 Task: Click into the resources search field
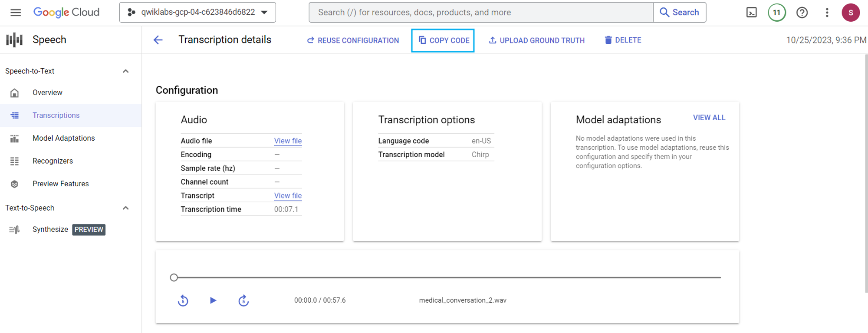481,12
